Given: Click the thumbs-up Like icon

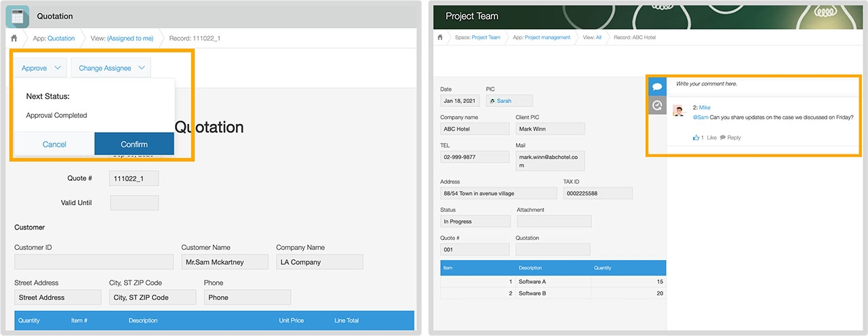Looking at the screenshot, I should 696,138.
